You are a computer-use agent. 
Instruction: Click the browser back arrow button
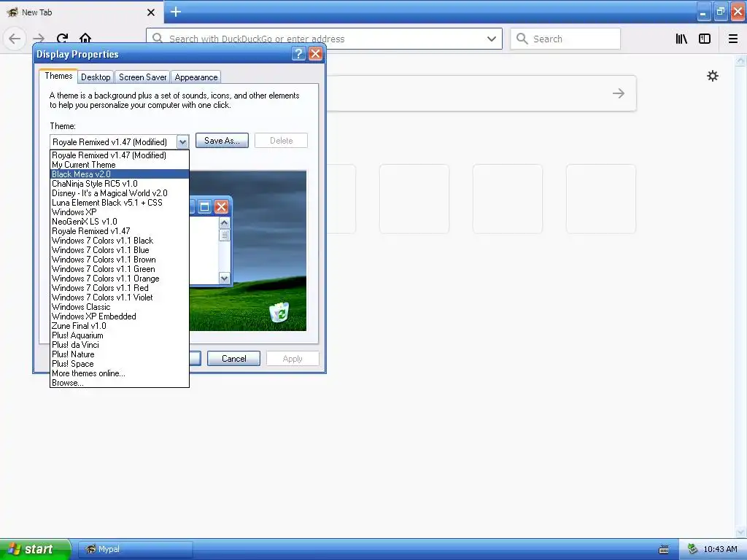coord(15,39)
